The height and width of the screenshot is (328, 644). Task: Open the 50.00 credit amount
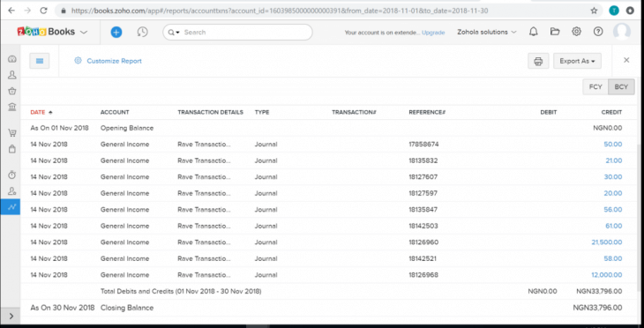click(x=613, y=145)
